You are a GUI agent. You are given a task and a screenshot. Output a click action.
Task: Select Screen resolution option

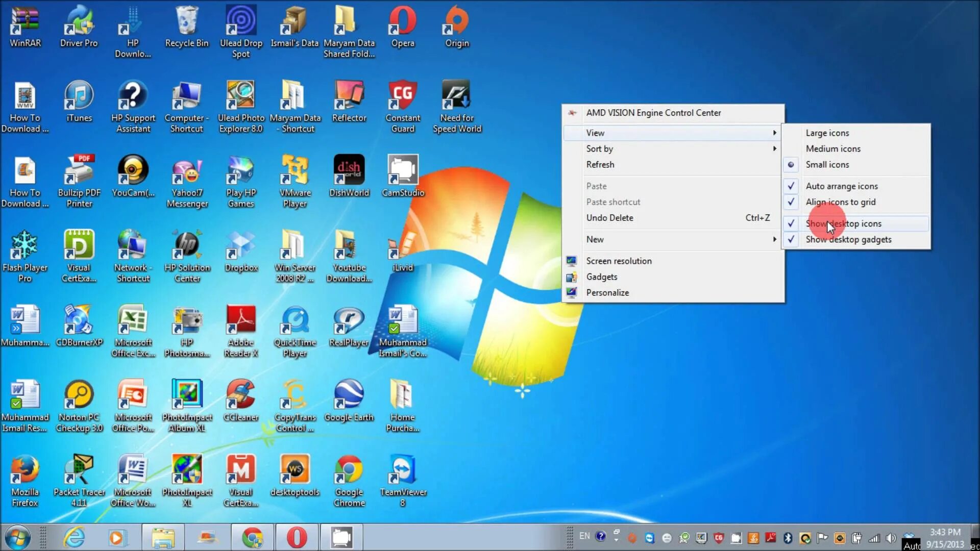click(x=619, y=260)
